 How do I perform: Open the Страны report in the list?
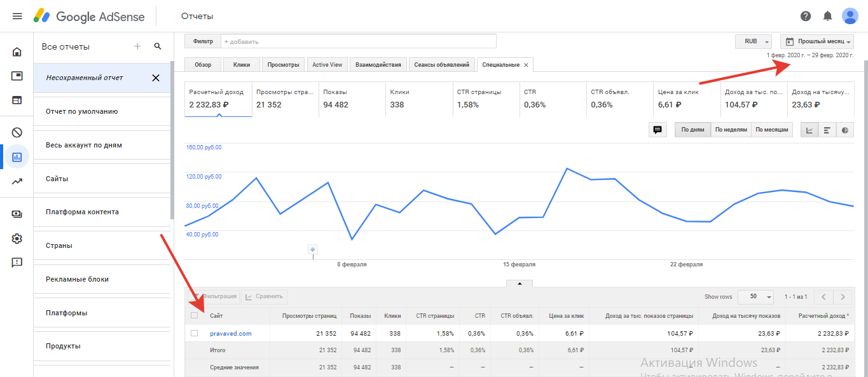[59, 245]
